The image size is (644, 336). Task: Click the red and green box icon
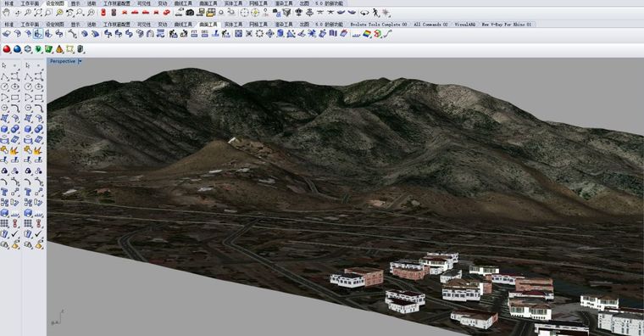(x=377, y=34)
